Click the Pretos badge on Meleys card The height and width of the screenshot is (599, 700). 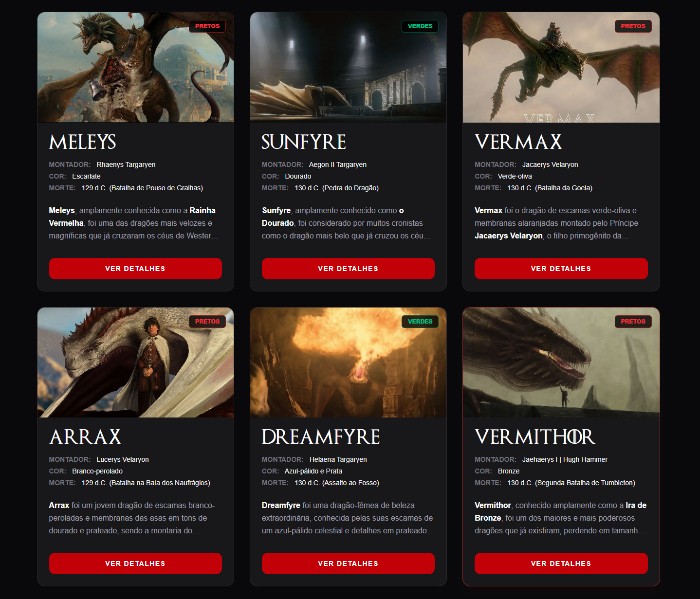click(207, 26)
